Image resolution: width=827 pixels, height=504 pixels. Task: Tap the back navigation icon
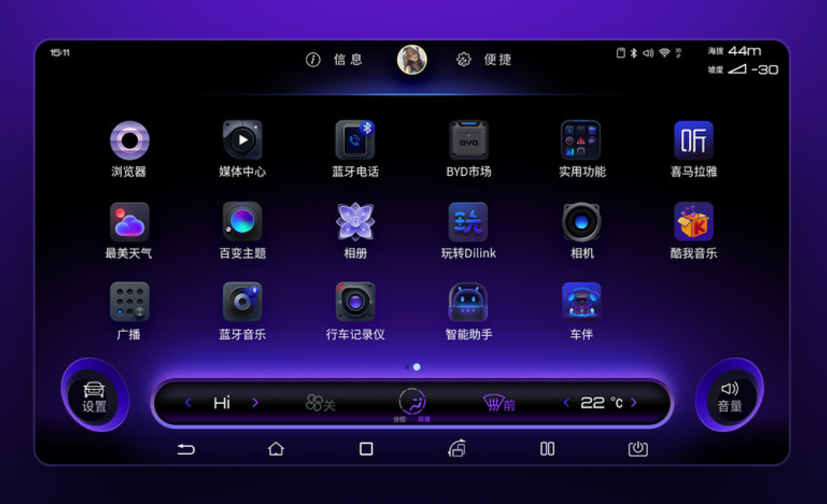[x=186, y=449]
